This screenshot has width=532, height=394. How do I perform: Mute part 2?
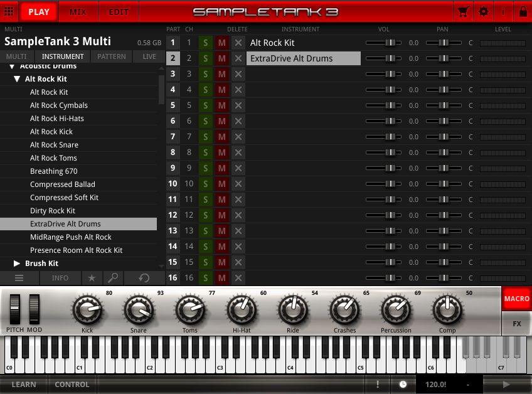point(221,58)
